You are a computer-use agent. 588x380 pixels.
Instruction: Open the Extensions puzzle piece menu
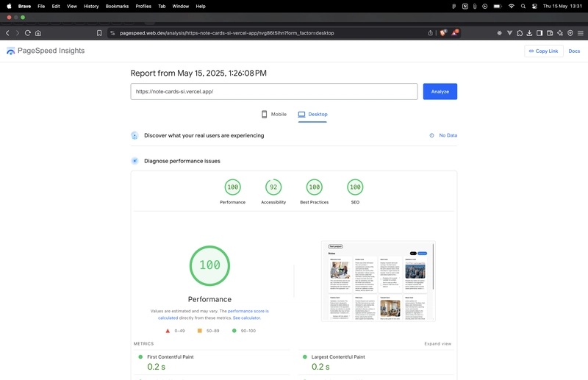click(520, 33)
